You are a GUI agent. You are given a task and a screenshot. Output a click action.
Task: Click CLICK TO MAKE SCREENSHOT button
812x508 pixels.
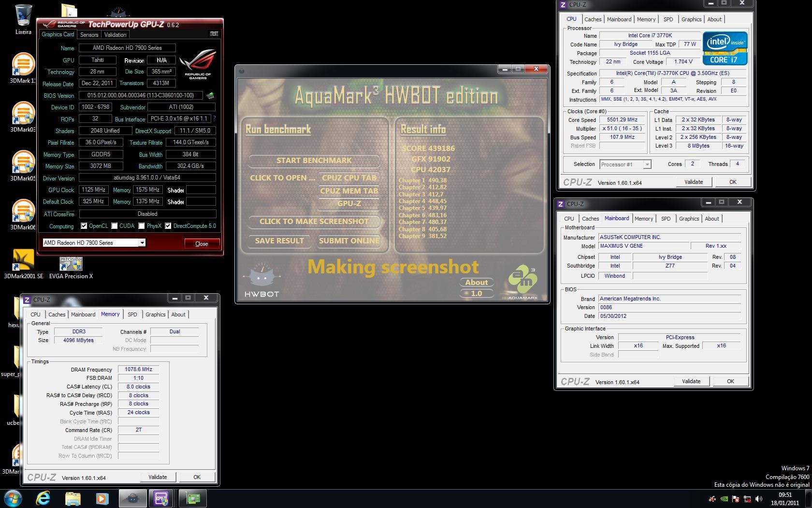(314, 222)
